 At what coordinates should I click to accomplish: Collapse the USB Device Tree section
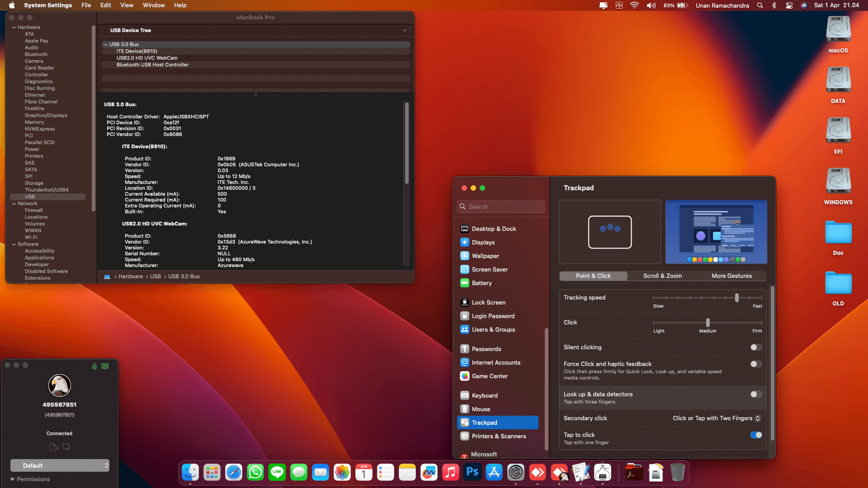(x=404, y=30)
